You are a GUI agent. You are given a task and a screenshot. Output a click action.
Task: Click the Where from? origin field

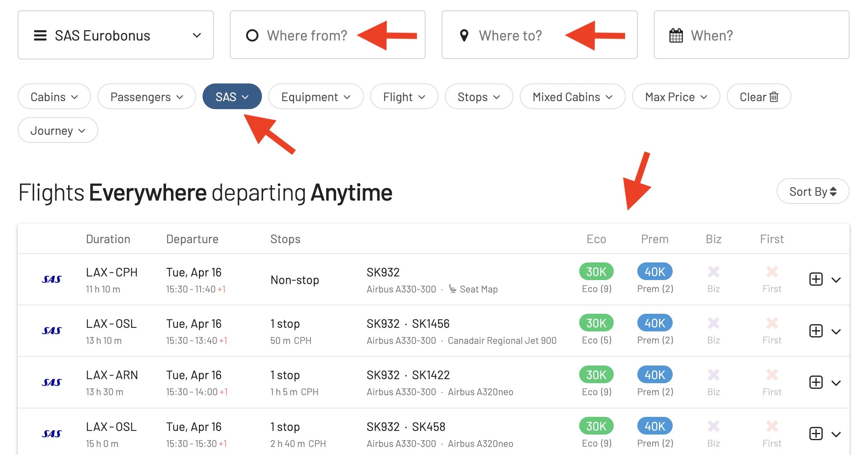(327, 35)
